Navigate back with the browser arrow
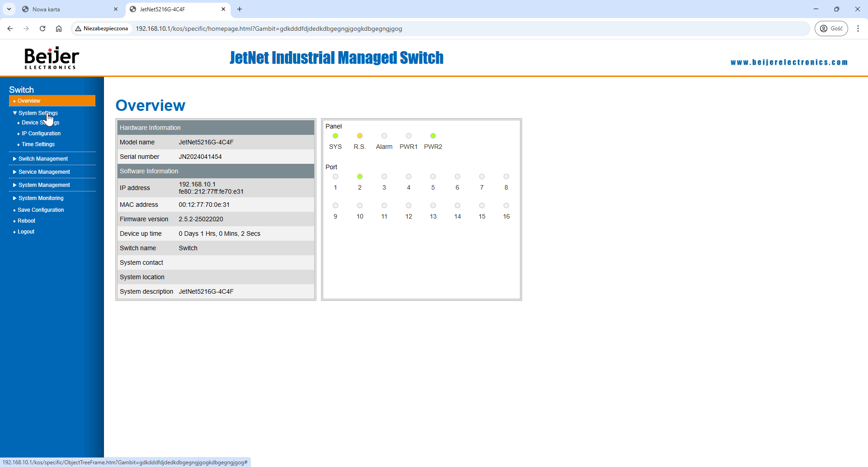The width and height of the screenshot is (868, 467). pos(10,29)
